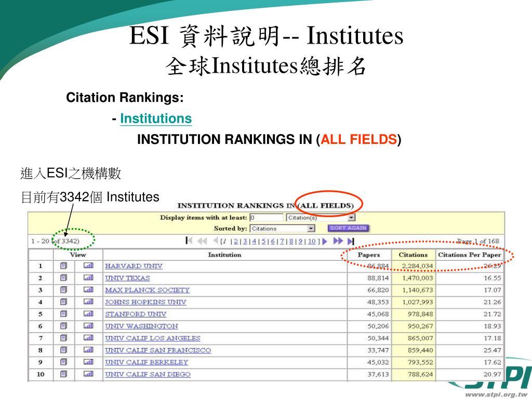
Task: Go to results page 5
Action: (x=263, y=241)
